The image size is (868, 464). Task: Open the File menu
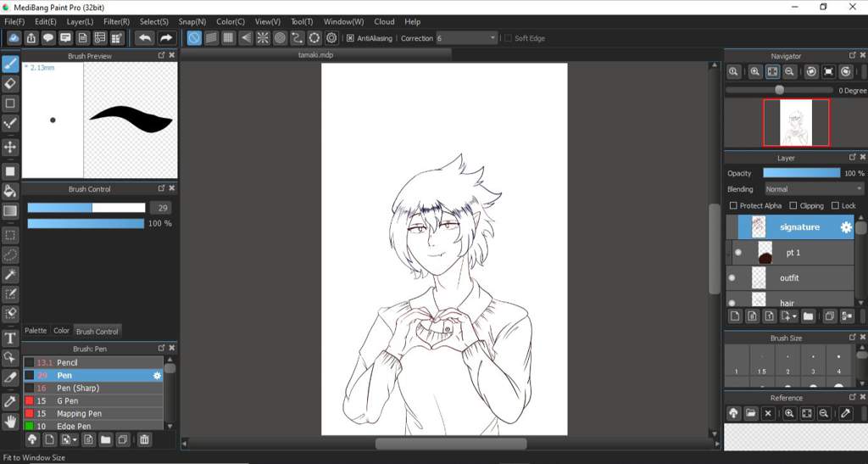pyautogui.click(x=14, y=21)
